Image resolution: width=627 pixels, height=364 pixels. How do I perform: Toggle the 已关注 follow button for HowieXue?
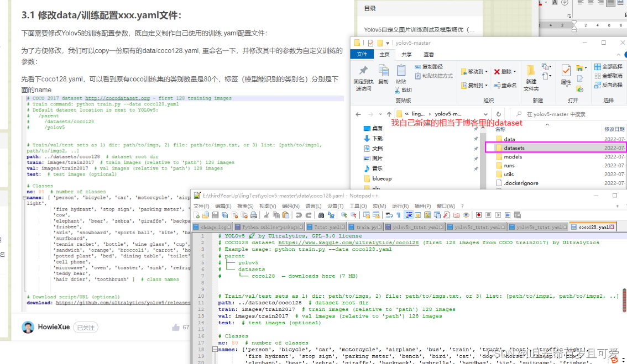coord(86,328)
